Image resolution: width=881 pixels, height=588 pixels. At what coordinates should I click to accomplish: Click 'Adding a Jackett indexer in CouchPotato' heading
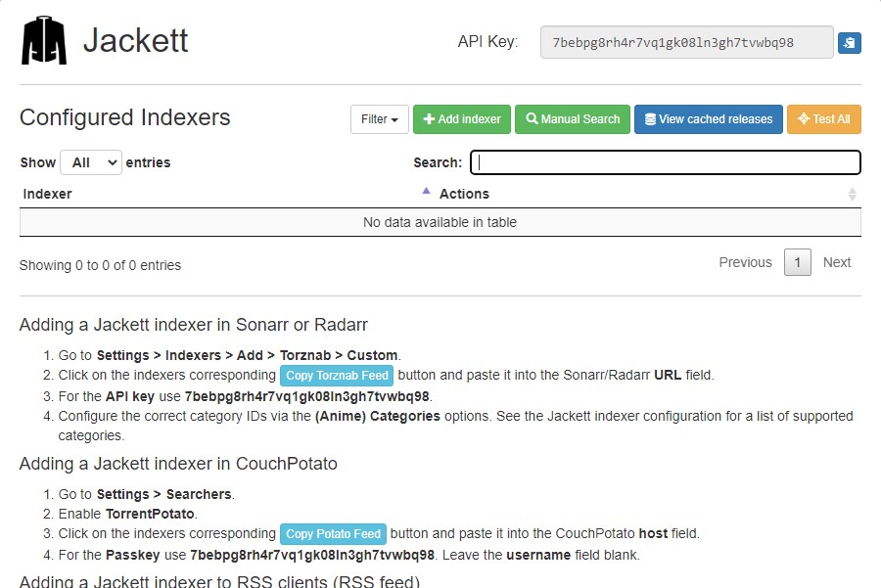coord(178,464)
